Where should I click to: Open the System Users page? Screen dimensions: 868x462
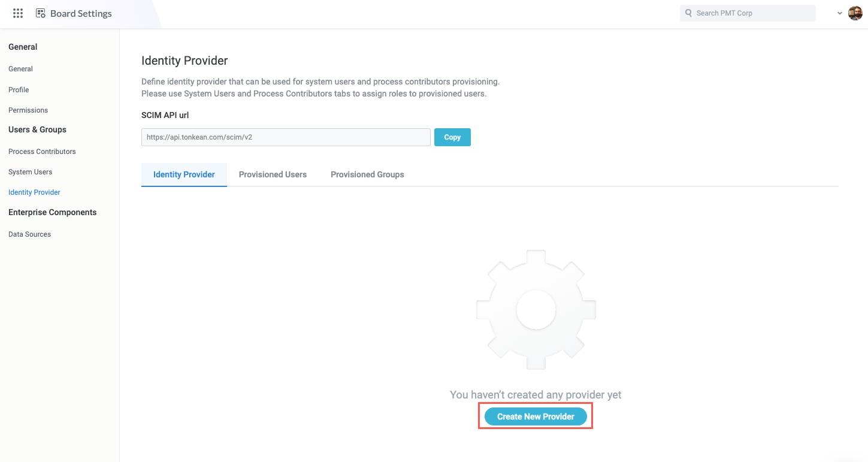point(30,171)
